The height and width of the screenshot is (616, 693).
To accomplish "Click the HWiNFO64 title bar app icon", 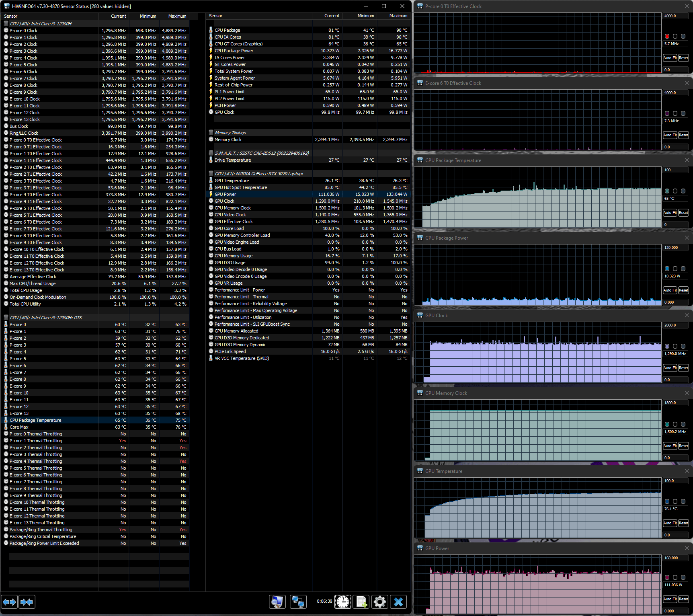I will [6, 6].
